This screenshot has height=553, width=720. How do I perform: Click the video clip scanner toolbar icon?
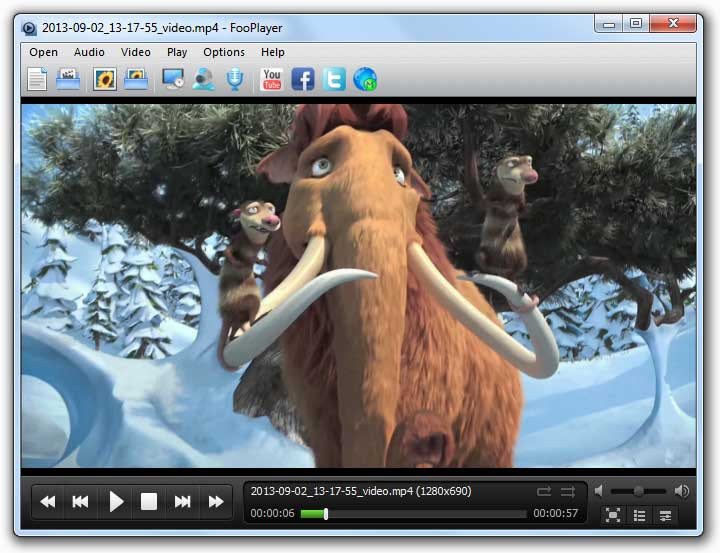pos(68,79)
